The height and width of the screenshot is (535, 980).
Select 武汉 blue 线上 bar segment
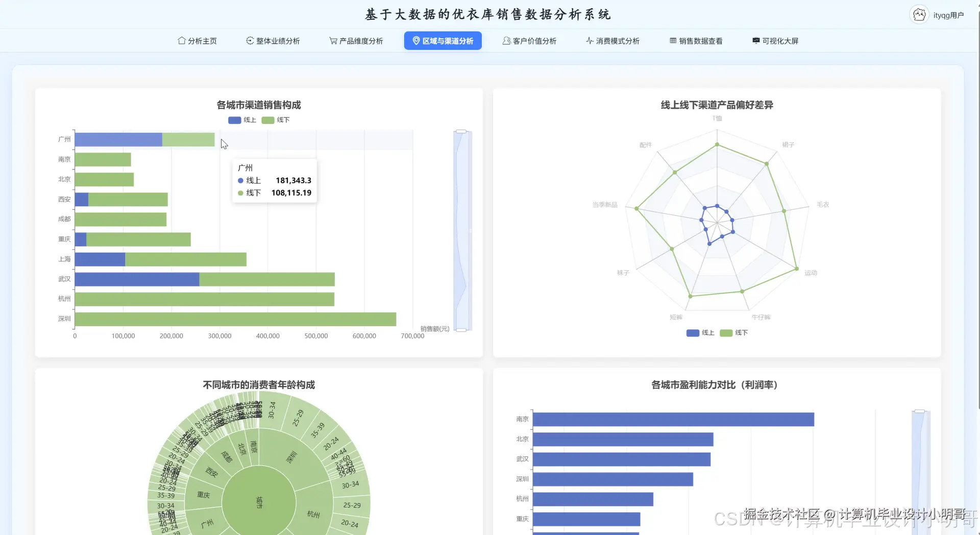(x=137, y=279)
